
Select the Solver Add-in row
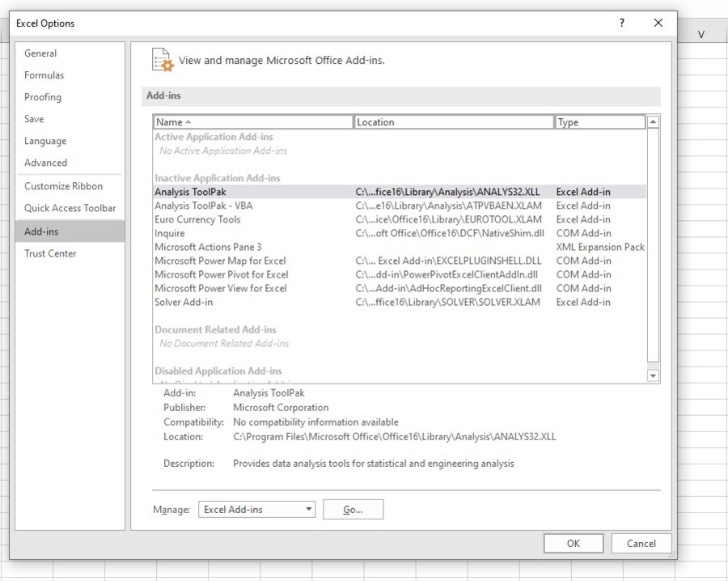400,302
